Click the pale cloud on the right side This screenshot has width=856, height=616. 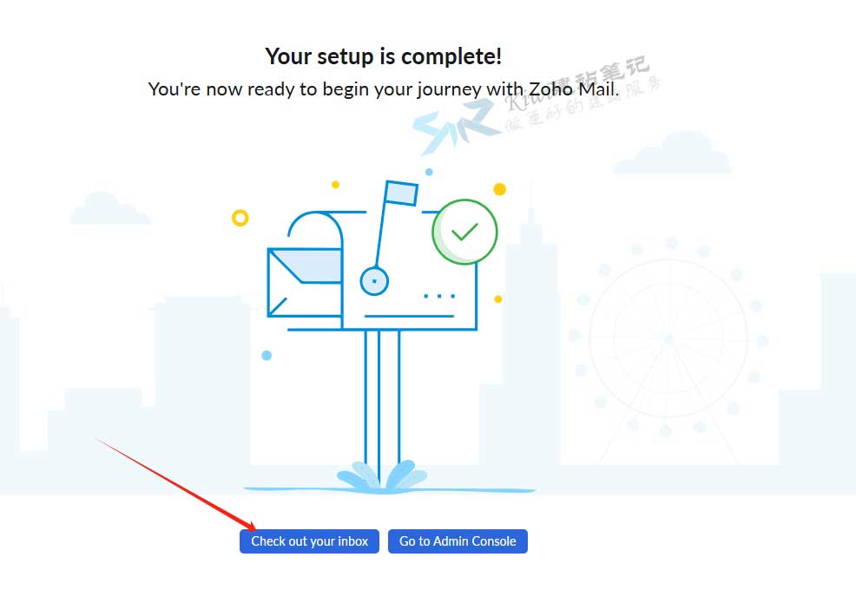[x=673, y=152]
